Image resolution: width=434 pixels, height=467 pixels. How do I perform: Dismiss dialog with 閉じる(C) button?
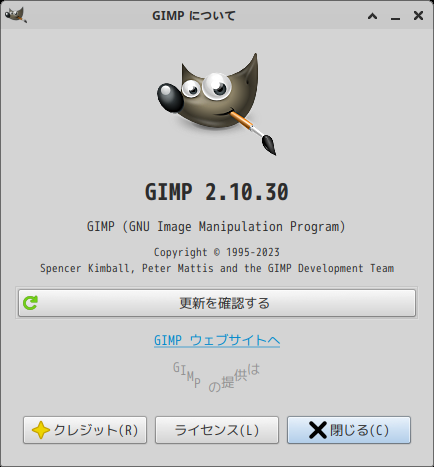coord(349,430)
